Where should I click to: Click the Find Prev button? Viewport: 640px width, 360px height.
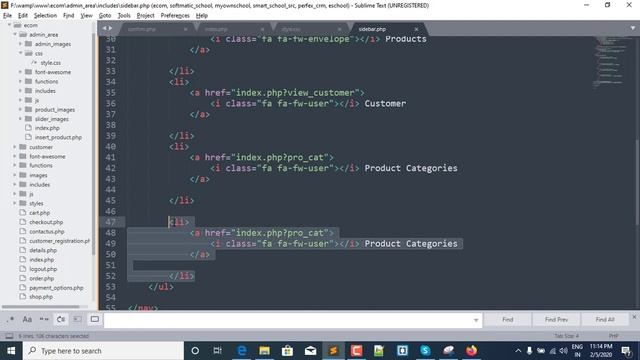click(x=556, y=320)
